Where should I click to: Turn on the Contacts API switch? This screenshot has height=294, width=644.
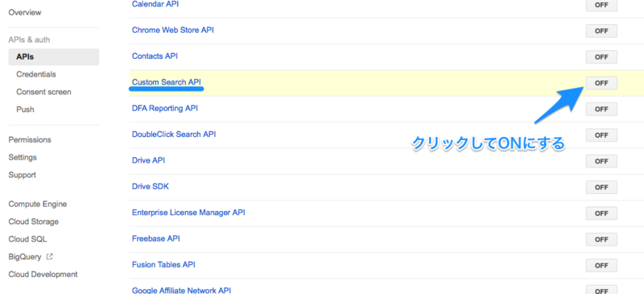[x=601, y=56]
